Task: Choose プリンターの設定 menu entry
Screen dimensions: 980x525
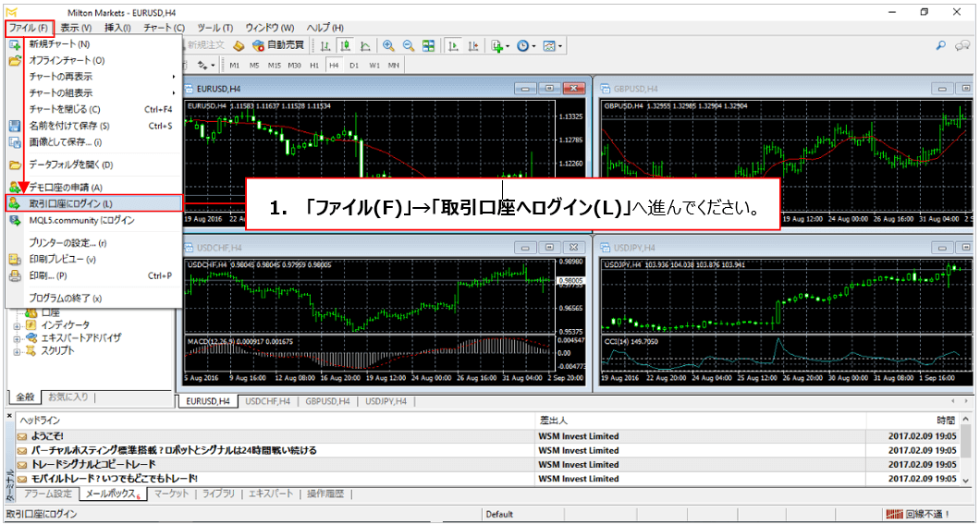Action: [x=93, y=242]
